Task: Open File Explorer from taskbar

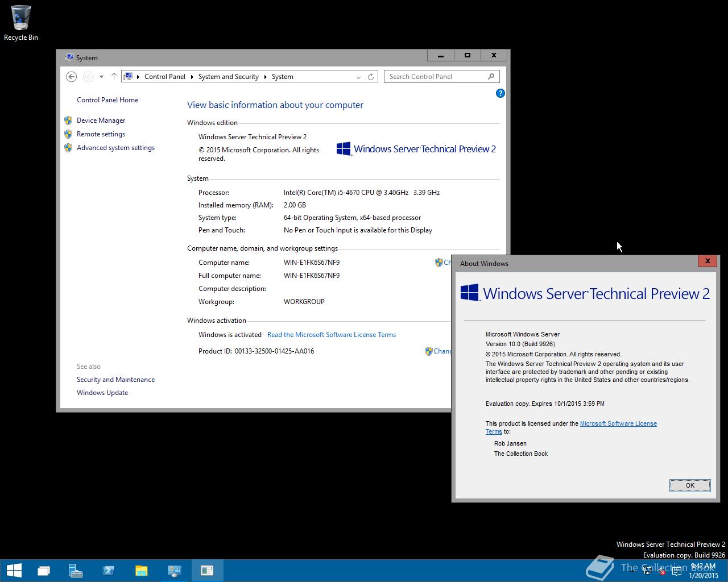Action: pos(141,570)
